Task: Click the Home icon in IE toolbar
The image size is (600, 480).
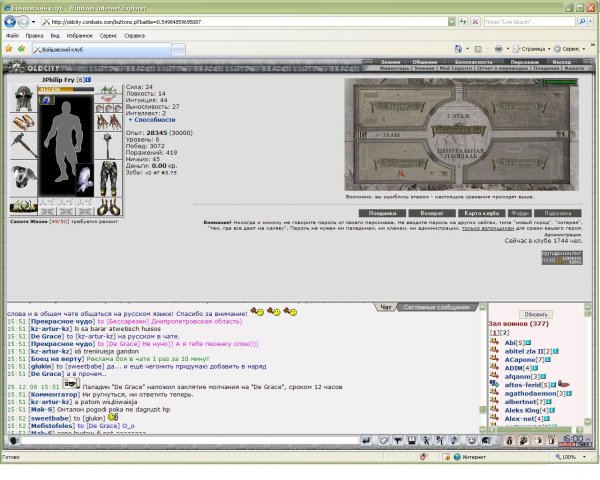Action: tap(458, 49)
